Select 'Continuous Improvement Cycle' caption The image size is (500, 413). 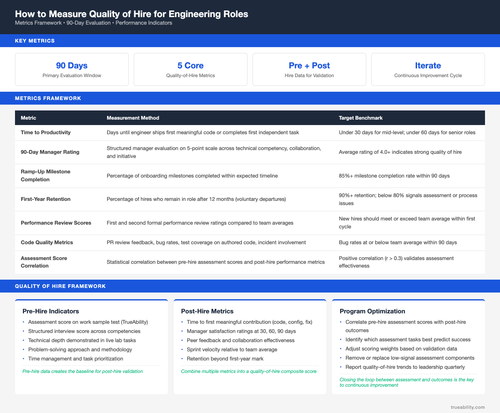[x=428, y=76]
